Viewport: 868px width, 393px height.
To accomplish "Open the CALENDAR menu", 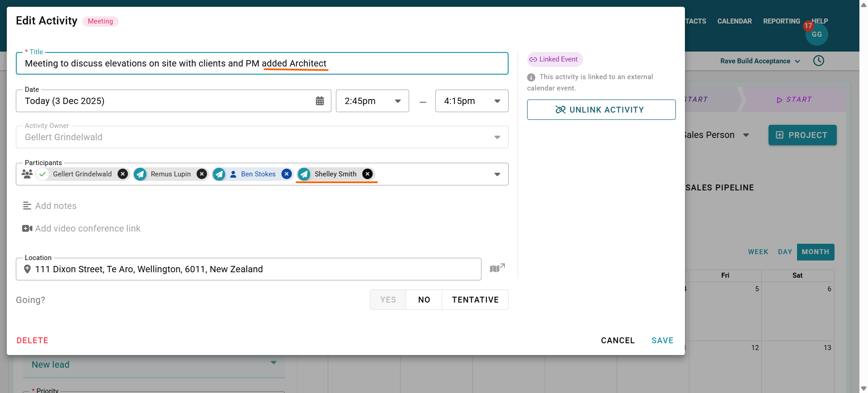I will pyautogui.click(x=735, y=21).
